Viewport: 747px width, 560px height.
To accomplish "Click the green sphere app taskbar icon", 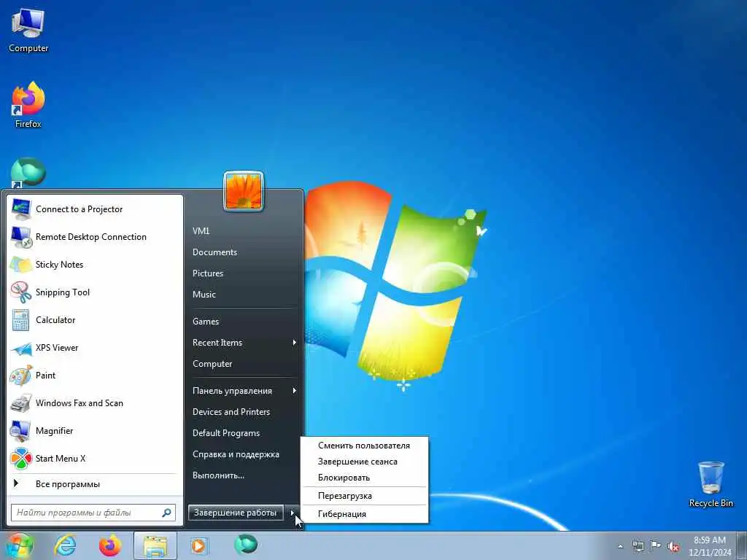I will click(x=246, y=544).
